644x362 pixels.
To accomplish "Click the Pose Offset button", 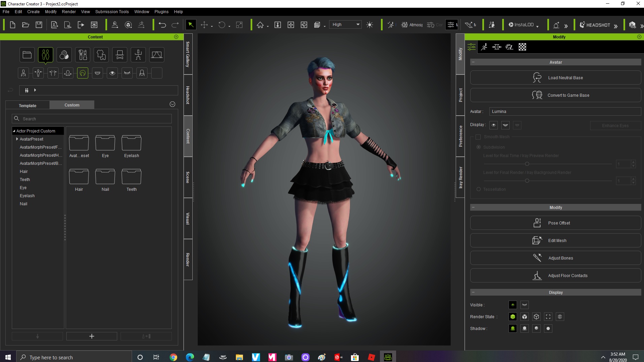I will [555, 223].
